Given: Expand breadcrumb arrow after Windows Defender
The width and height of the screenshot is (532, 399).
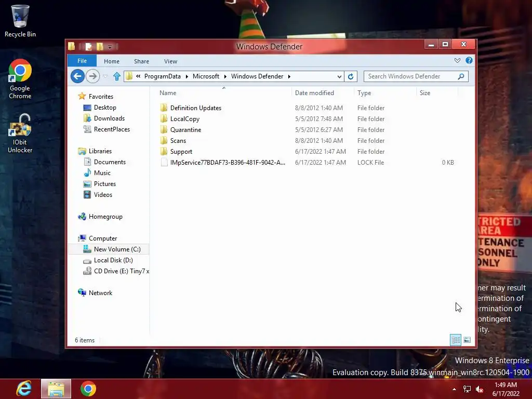Looking at the screenshot, I should coord(289,77).
